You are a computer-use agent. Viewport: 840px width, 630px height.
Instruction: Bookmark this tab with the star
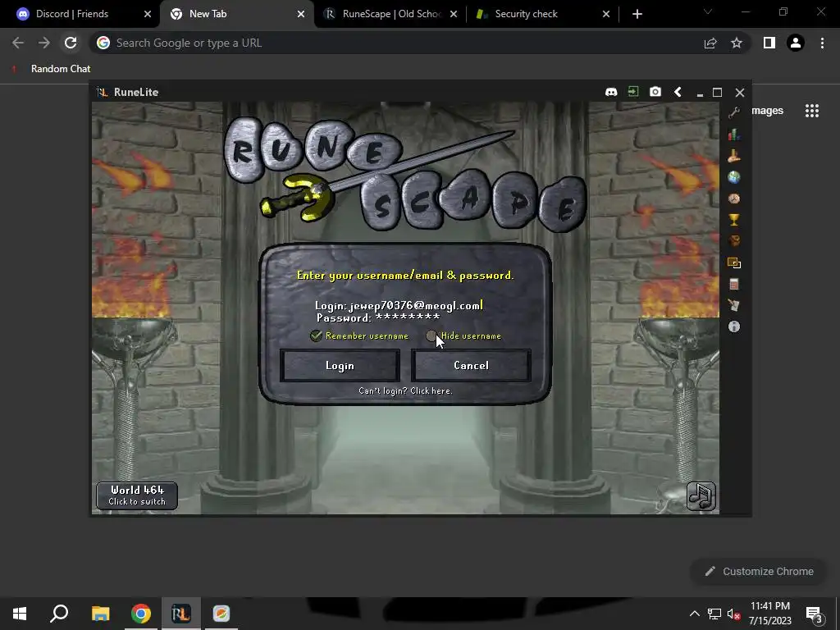pos(737,43)
